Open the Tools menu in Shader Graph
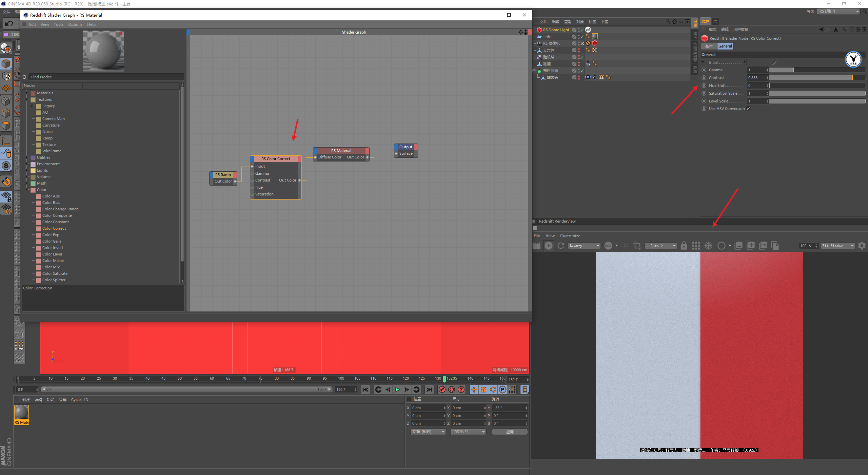The width and height of the screenshot is (868, 475). [x=58, y=24]
